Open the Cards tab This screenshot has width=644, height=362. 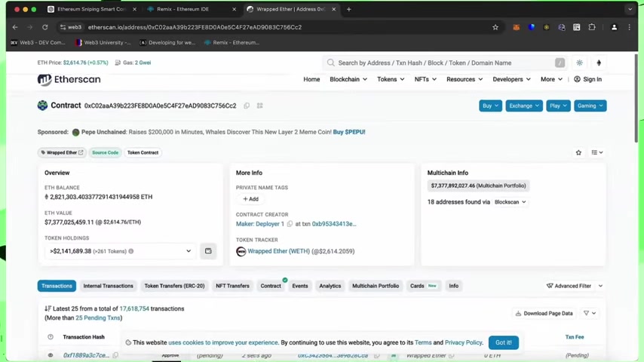click(423, 286)
